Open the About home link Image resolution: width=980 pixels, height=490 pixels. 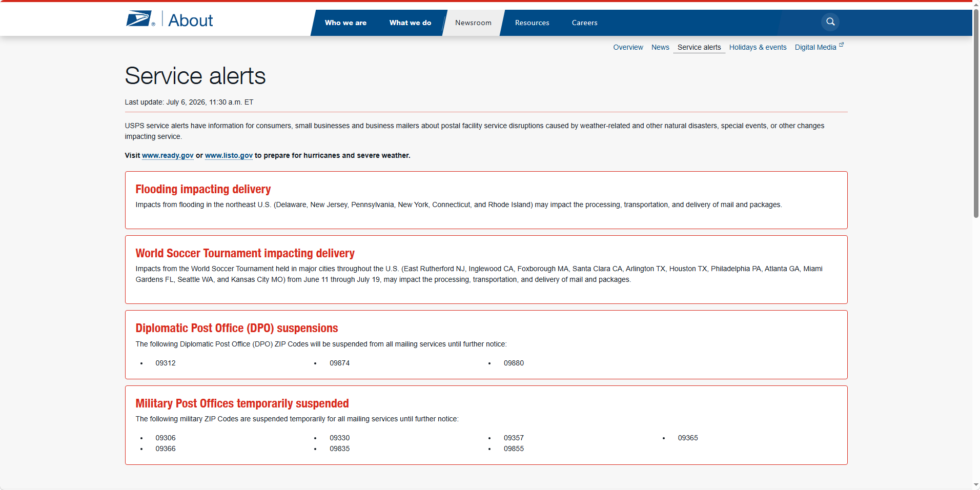[x=191, y=21]
